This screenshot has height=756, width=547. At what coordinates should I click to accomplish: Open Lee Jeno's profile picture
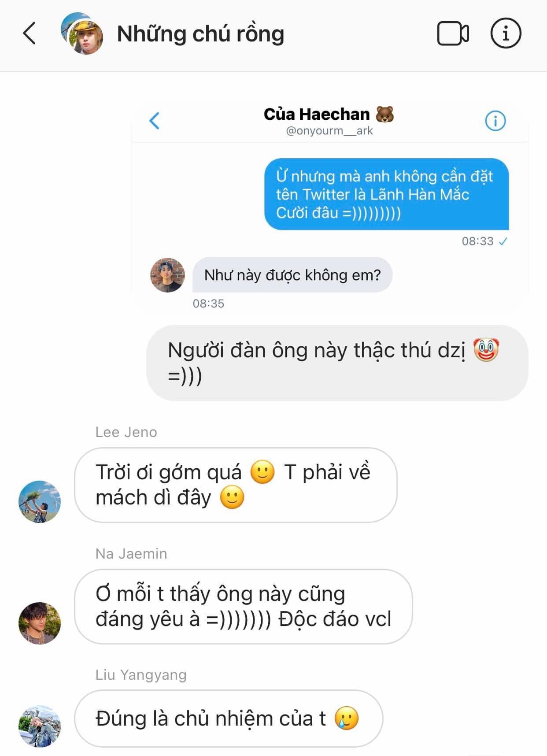pos(40,502)
